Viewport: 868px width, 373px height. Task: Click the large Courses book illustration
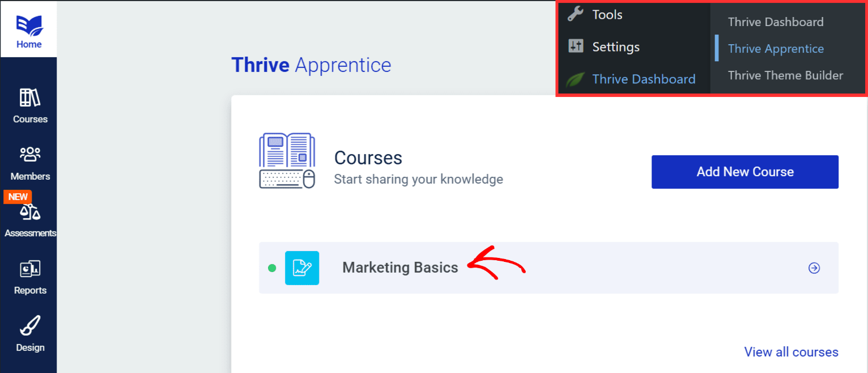[287, 161]
